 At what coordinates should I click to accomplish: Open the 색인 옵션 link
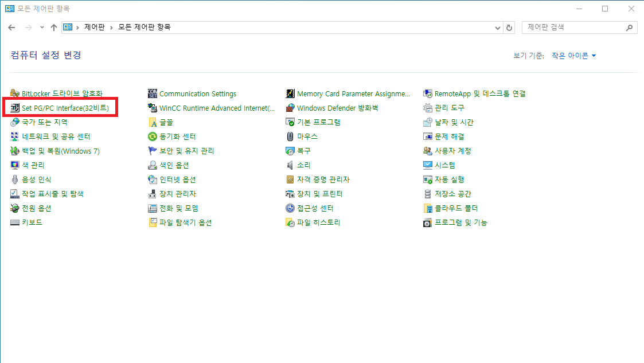[174, 165]
